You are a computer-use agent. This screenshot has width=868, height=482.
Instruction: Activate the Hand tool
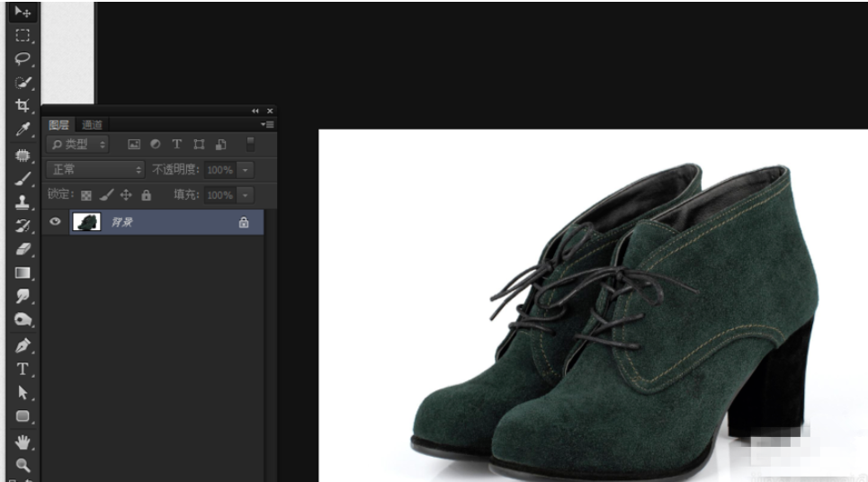coord(22,442)
